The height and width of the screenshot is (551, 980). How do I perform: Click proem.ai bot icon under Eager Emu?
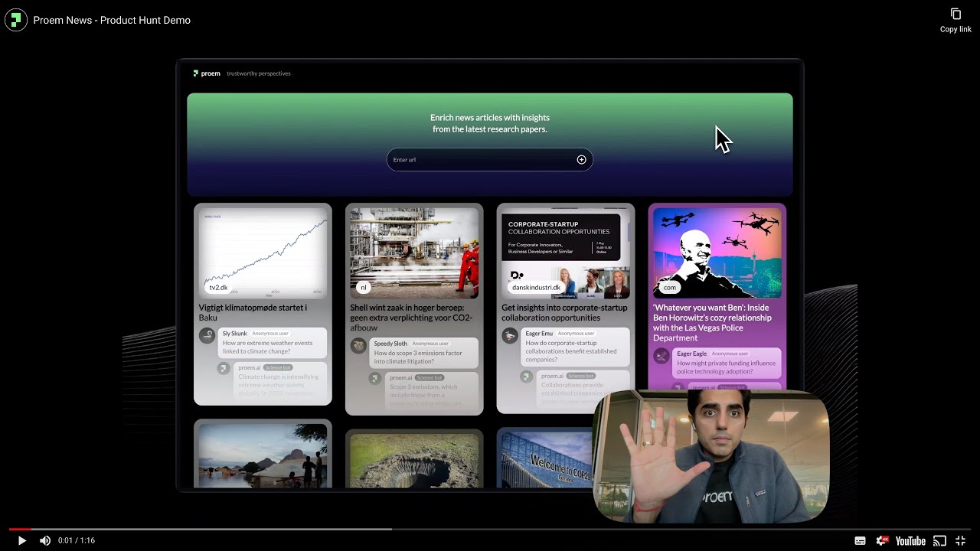pos(527,377)
